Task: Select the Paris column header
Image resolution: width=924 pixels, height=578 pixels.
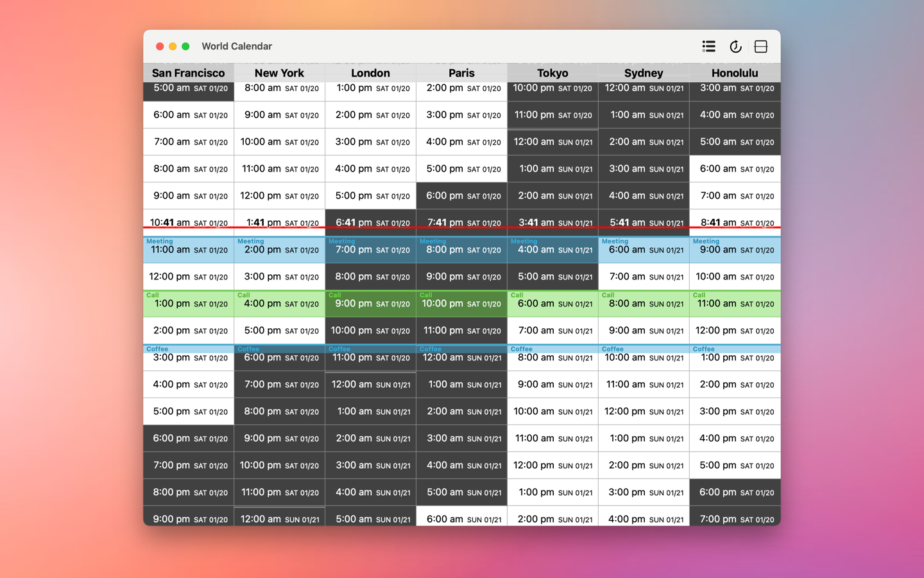Action: click(x=462, y=73)
